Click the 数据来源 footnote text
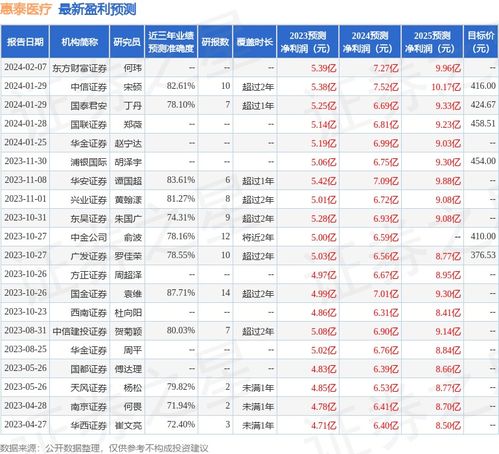This screenshot has width=499, height=454. click(104, 448)
